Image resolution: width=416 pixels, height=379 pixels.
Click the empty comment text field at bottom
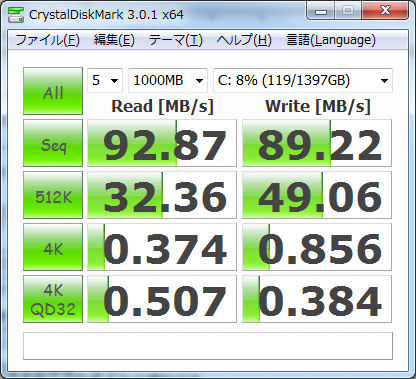pyautogui.click(x=208, y=346)
